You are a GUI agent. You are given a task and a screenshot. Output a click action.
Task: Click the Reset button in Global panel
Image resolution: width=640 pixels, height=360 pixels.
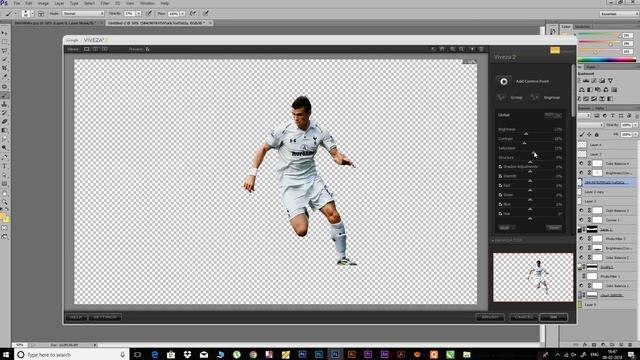pos(554,228)
